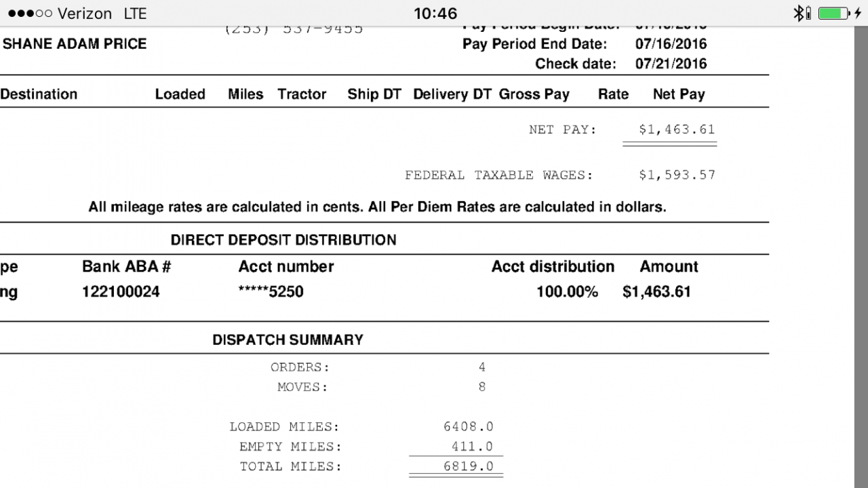Tap the charging bolt icon
The height and width of the screenshot is (488, 868).
[x=857, y=13]
